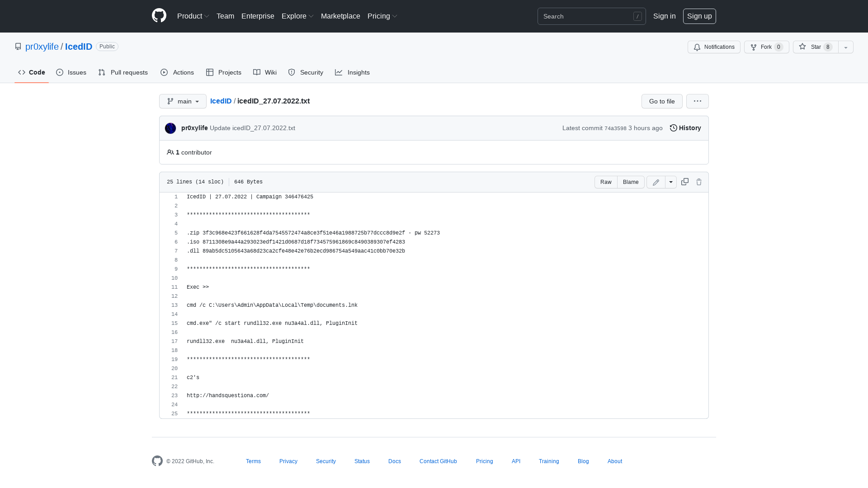Image resolution: width=868 pixels, height=488 pixels.
Task: Open the pr0xylife profile link
Action: tap(42, 47)
